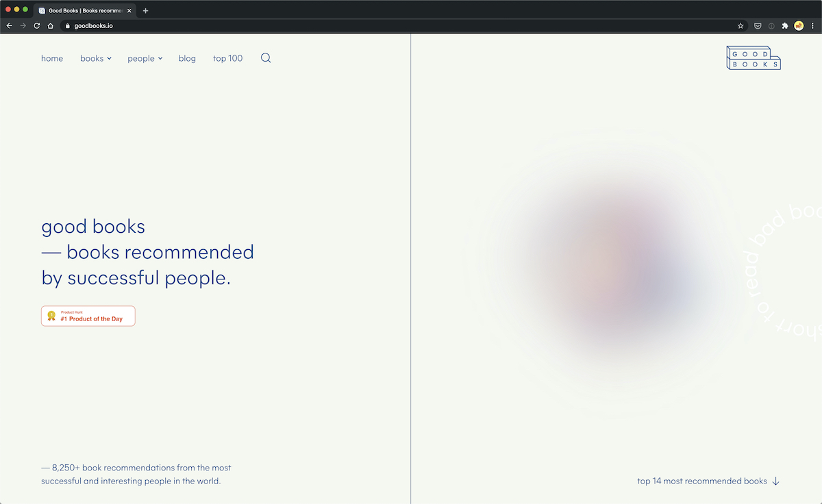Click the Good Books logo
Viewport: 822px width, 504px height.
754,58
